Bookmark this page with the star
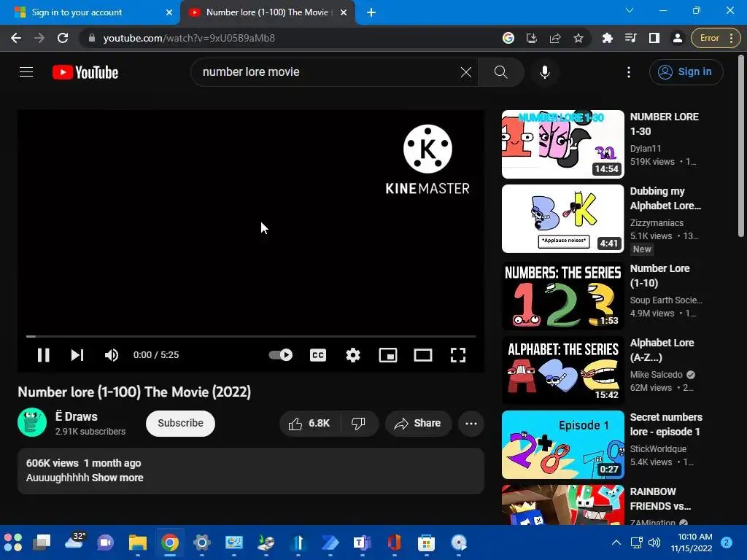747x560 pixels. point(578,38)
